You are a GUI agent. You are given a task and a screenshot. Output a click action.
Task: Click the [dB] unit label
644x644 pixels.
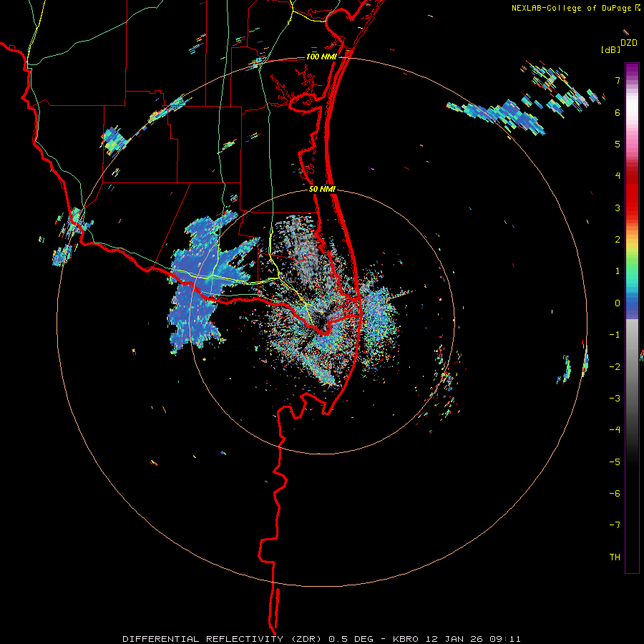[611, 50]
